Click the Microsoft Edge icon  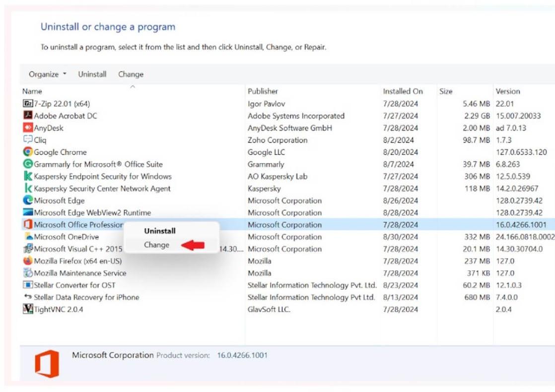point(28,200)
